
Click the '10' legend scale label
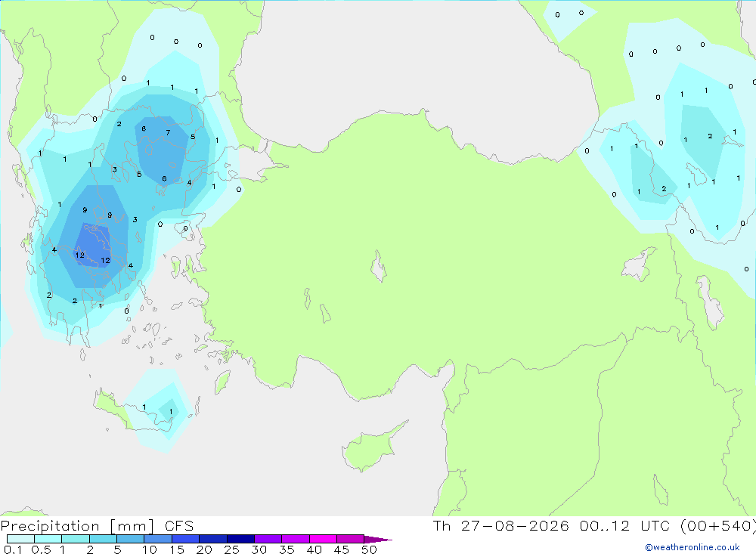click(150, 549)
